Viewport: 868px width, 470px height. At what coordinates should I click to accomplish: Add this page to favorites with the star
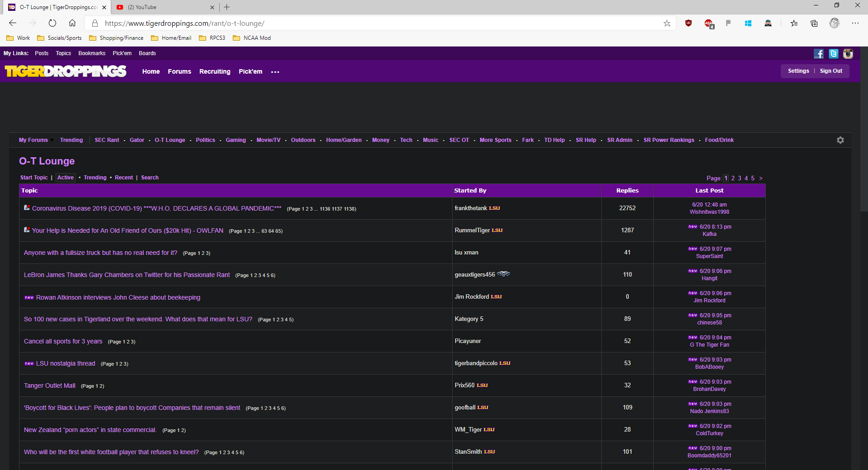(x=667, y=23)
